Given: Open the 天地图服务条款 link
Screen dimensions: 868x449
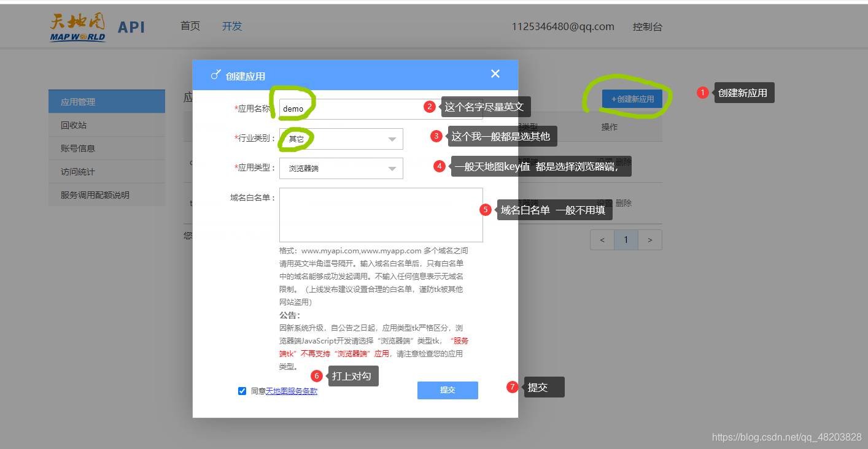Looking at the screenshot, I should coord(292,391).
